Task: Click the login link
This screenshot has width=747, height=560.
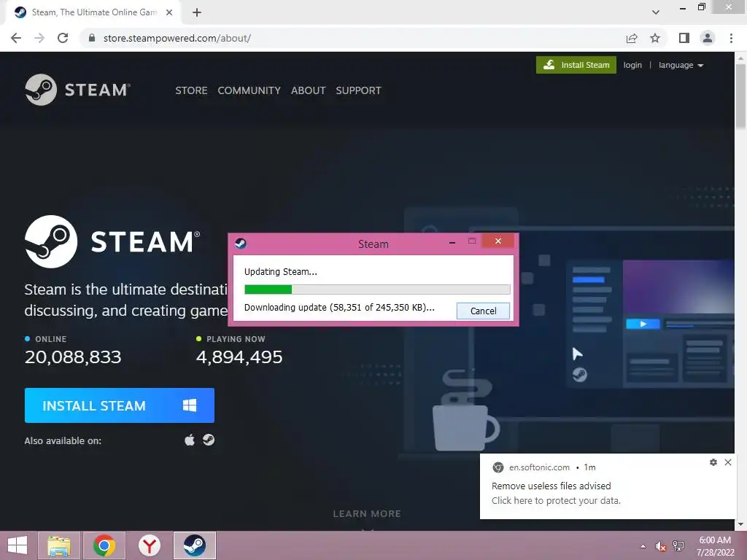Action: click(x=632, y=65)
